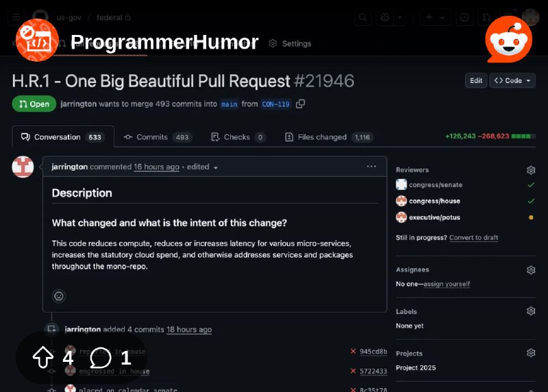
Task: Click the congress/house reviewer
Action: coord(434,201)
